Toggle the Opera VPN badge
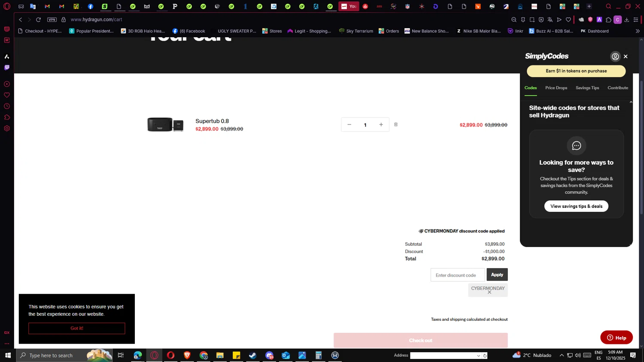Screen dimensions: 644x362 (x=52, y=20)
